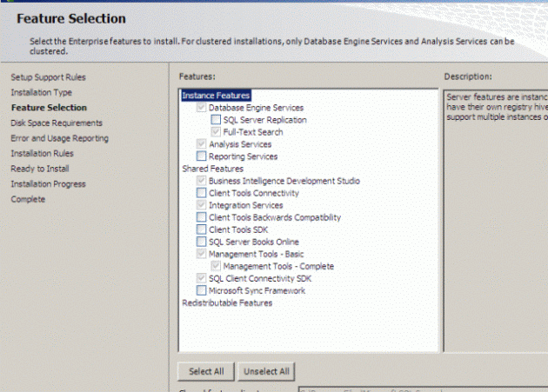Toggle Integration Services checkbox

pyautogui.click(x=201, y=205)
